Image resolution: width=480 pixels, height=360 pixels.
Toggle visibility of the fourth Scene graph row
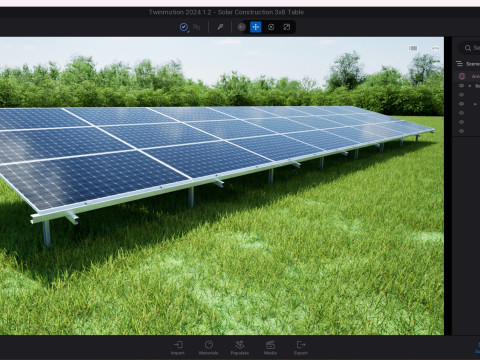pos(461,113)
